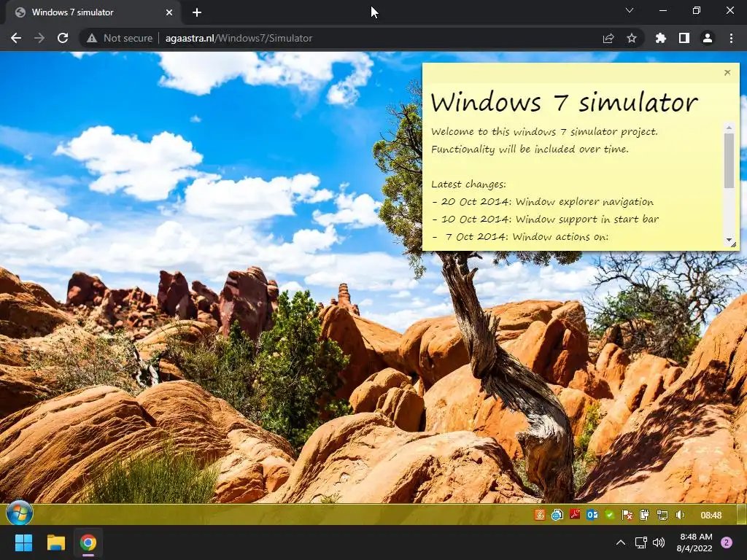Open a new tab
This screenshot has width=747, height=560.
pyautogui.click(x=197, y=12)
